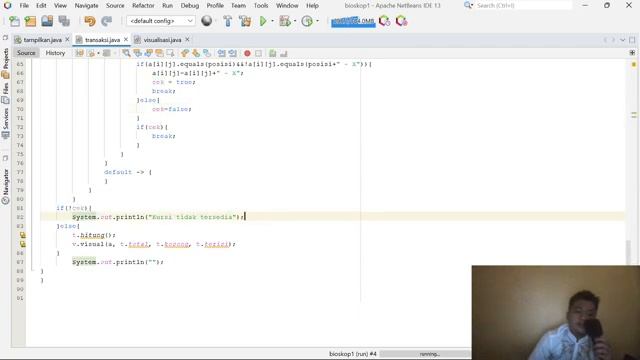Click the Debug Project icon
The height and width of the screenshot is (360, 640).
284,21
